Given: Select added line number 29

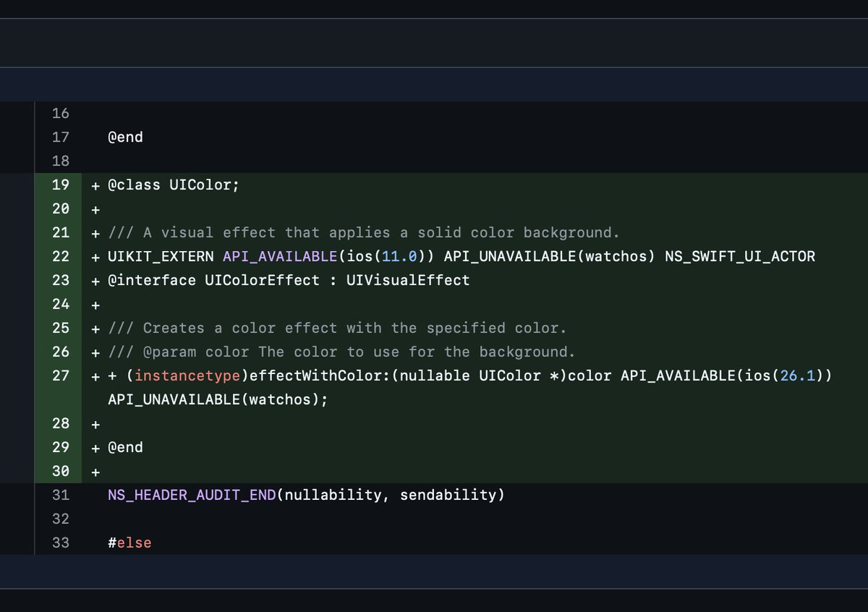Looking at the screenshot, I should point(61,448).
